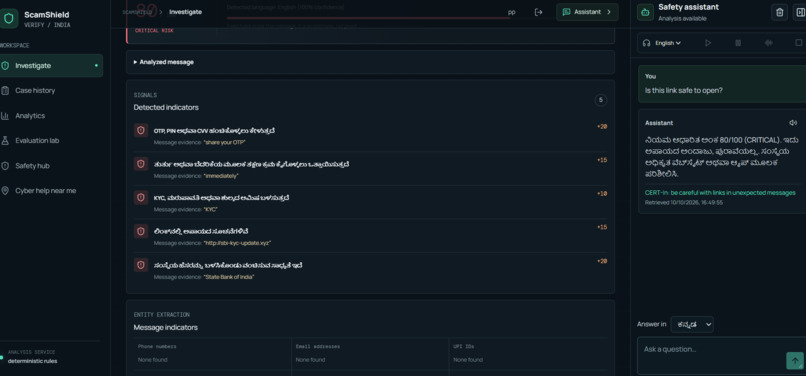Click the map pin icon for Cyber help
806x376 pixels.
[5, 191]
